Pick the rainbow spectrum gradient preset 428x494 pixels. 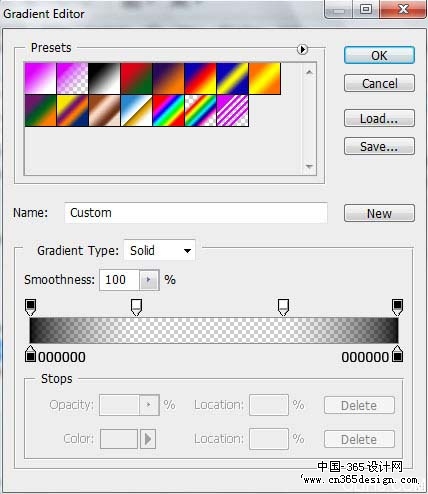click(168, 110)
